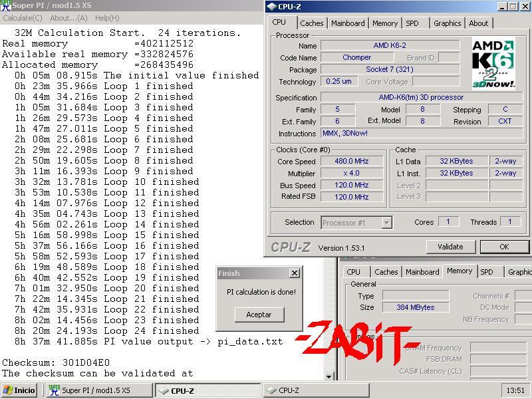
Task: Click the Super PI title bar icon
Action: (6, 5)
